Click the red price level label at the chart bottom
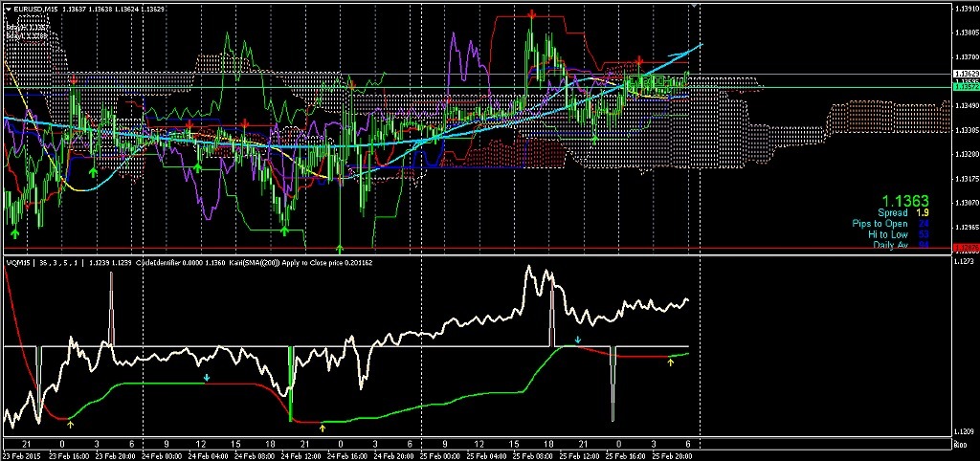The height and width of the screenshot is (461, 980). (965, 248)
